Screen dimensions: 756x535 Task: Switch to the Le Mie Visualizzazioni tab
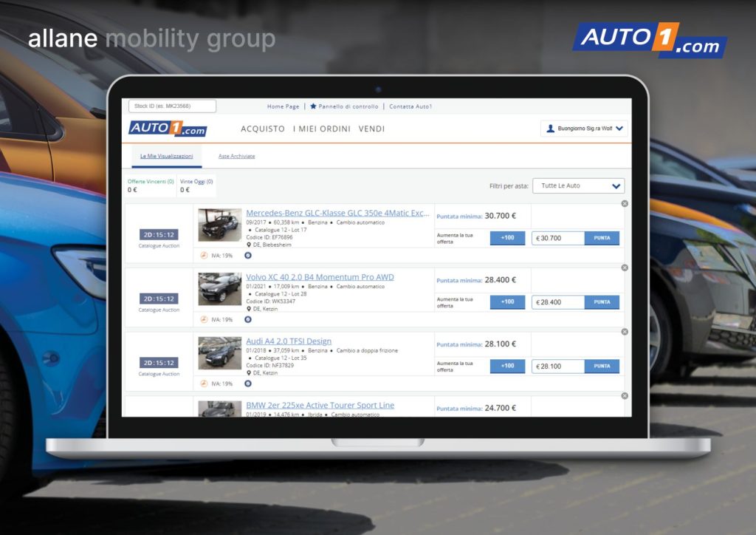(x=166, y=156)
